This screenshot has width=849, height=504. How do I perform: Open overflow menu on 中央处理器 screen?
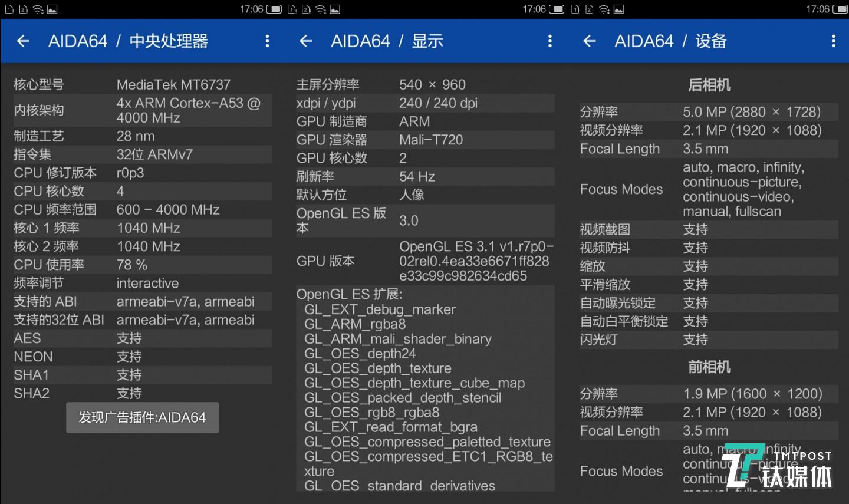coord(267,41)
